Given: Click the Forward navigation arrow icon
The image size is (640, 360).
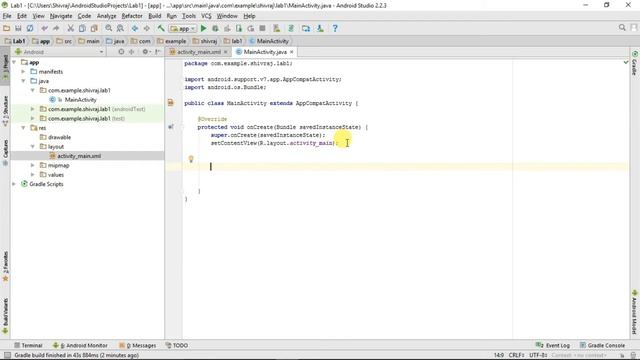Looking at the screenshot, I should [x=147, y=28].
